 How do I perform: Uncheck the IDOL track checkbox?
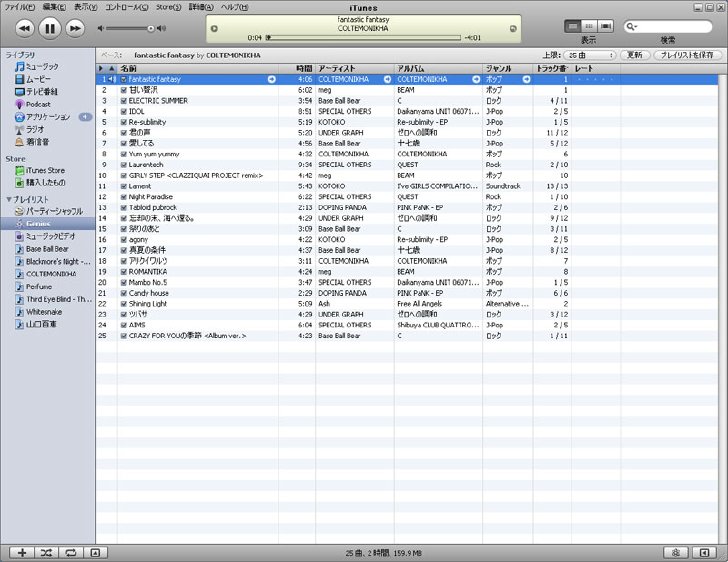124,111
